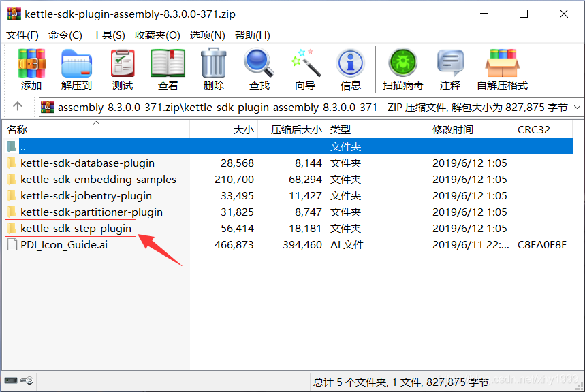Open the 工具(S) menu
Image resolution: width=585 pixels, height=392 pixels.
click(x=108, y=35)
